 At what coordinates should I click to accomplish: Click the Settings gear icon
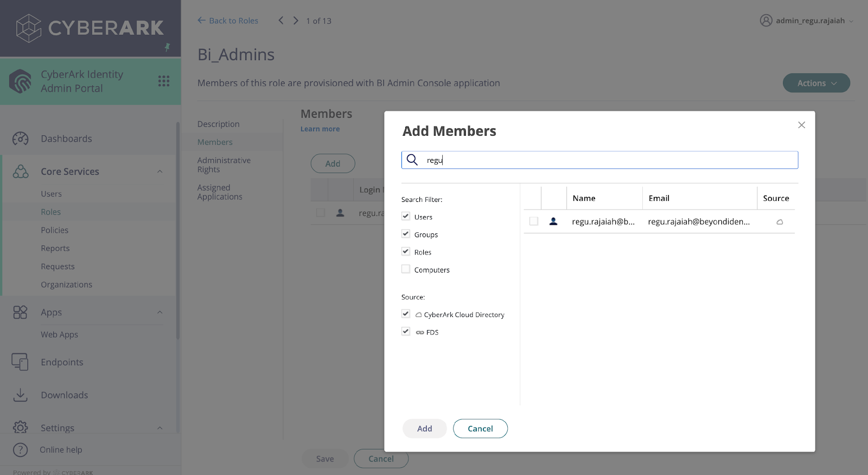pos(20,428)
